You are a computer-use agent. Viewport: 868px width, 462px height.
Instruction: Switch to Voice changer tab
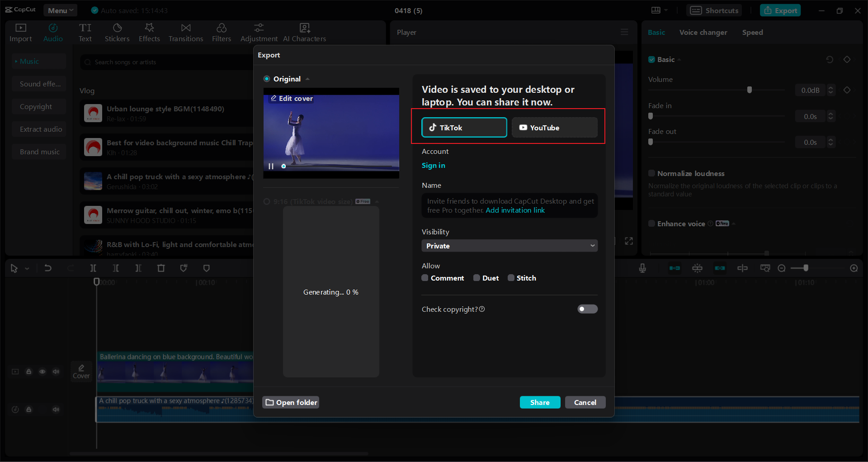coord(703,32)
